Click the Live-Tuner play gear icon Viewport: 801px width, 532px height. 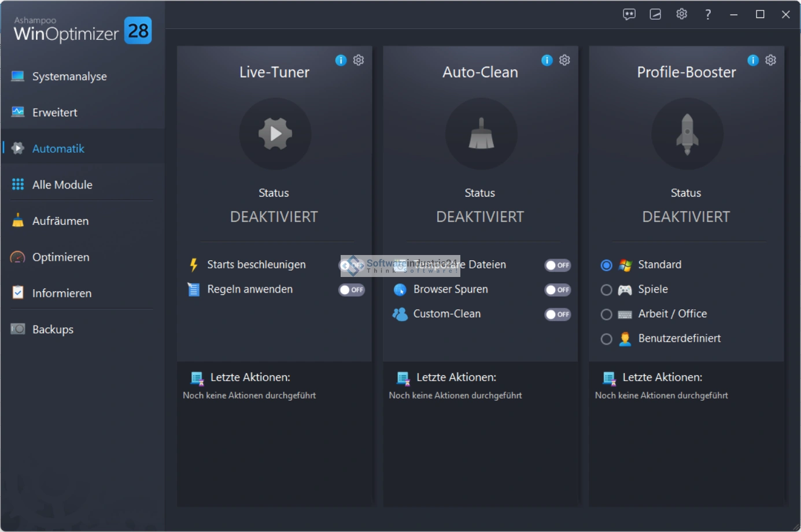coord(275,134)
